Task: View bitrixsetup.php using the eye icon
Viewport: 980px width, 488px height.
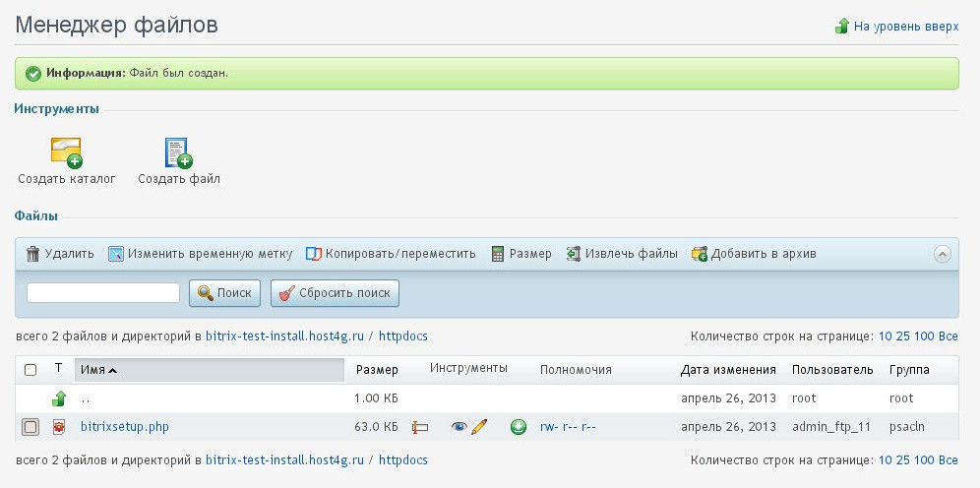Action: [459, 427]
